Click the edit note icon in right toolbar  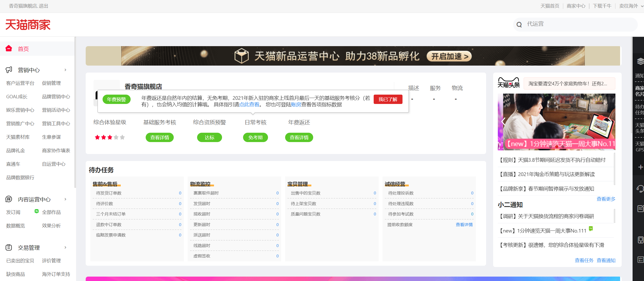(x=641, y=208)
